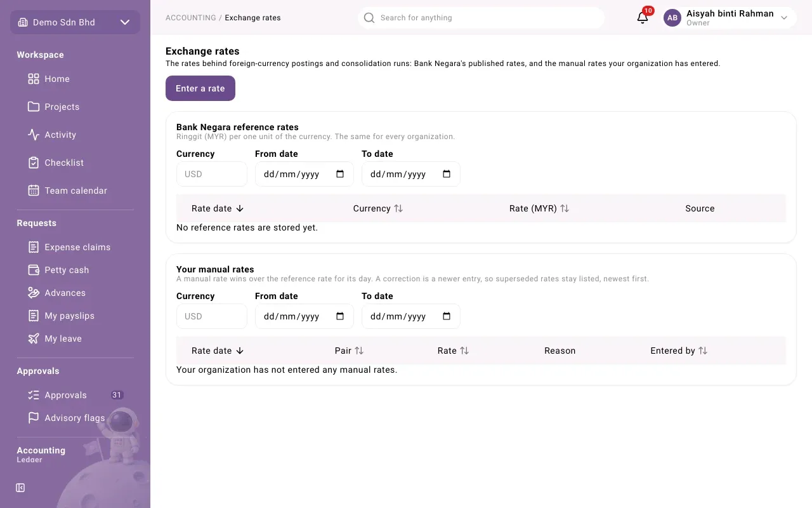Click reference rates Currency filter field

click(x=212, y=174)
